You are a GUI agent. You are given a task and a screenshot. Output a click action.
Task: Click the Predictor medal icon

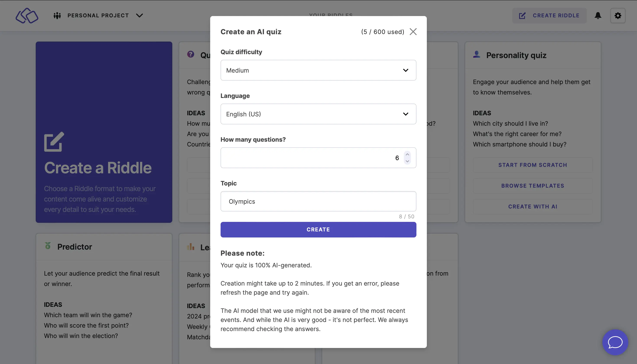48,246
